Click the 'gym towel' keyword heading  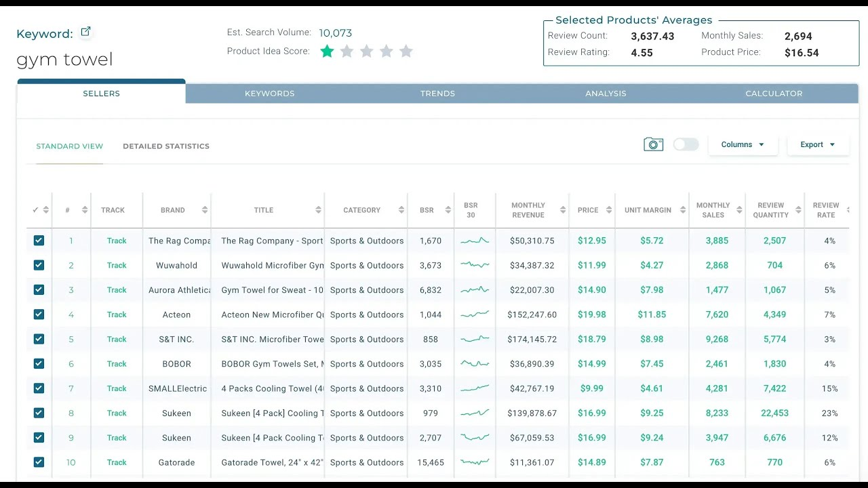point(64,60)
